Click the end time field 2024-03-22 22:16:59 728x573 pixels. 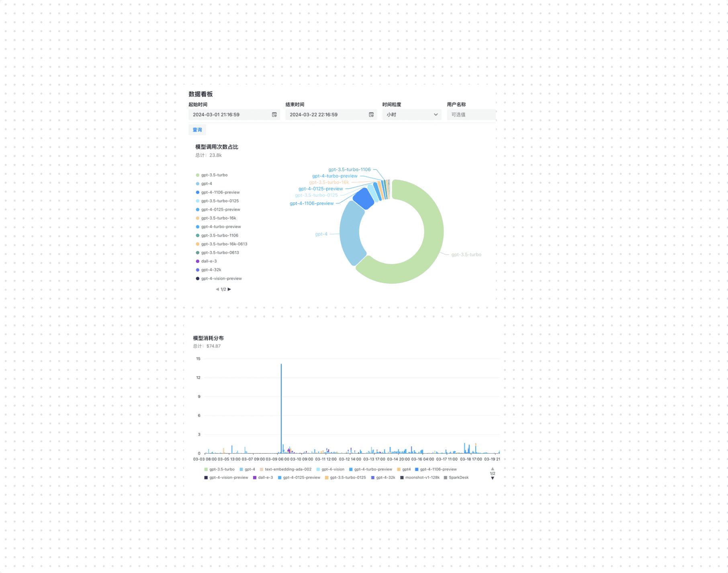(x=331, y=115)
